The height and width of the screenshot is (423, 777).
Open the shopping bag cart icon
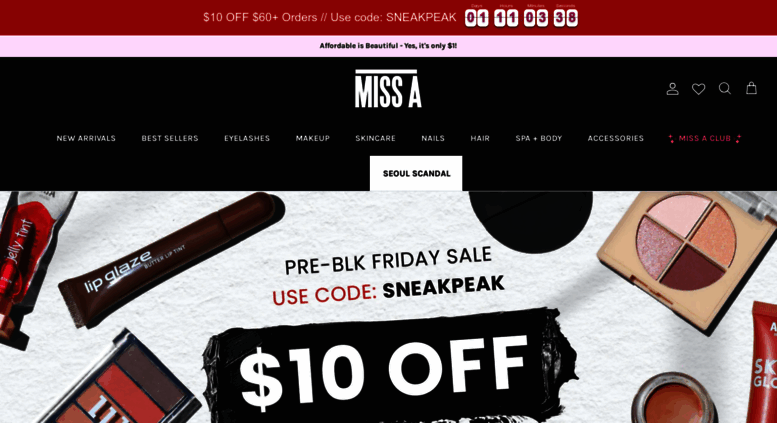(x=751, y=88)
